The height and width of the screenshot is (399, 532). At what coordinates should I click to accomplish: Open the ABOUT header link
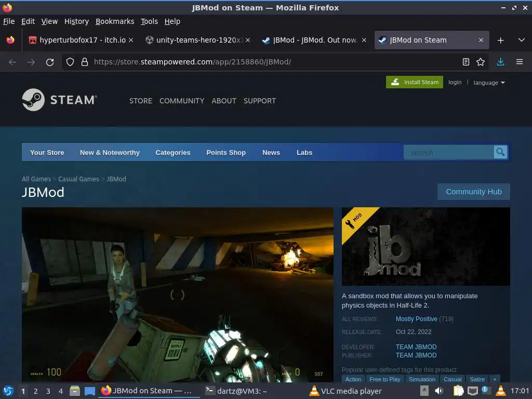click(x=224, y=101)
